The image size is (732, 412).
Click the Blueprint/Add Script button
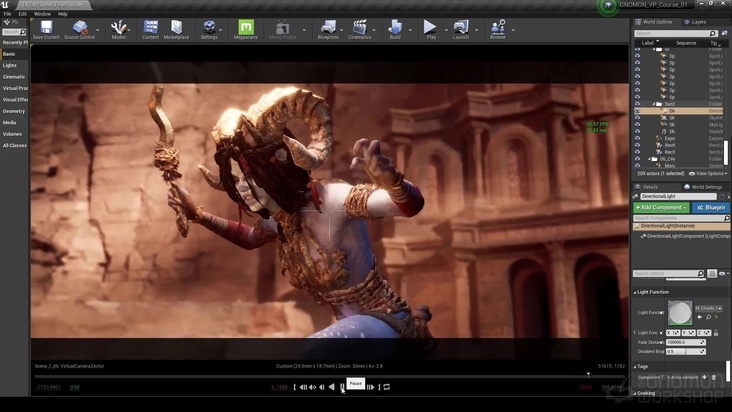[x=711, y=207]
